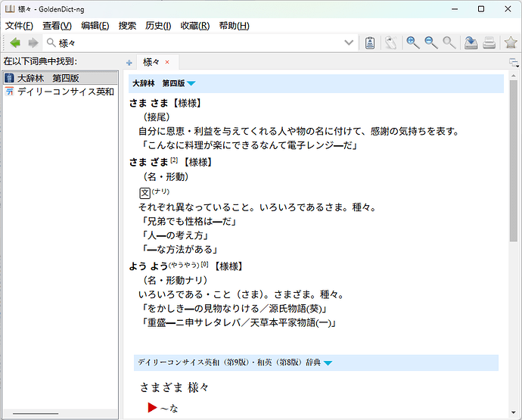Click the pronounce word icon
This screenshot has width=522, height=420.
tap(391, 42)
